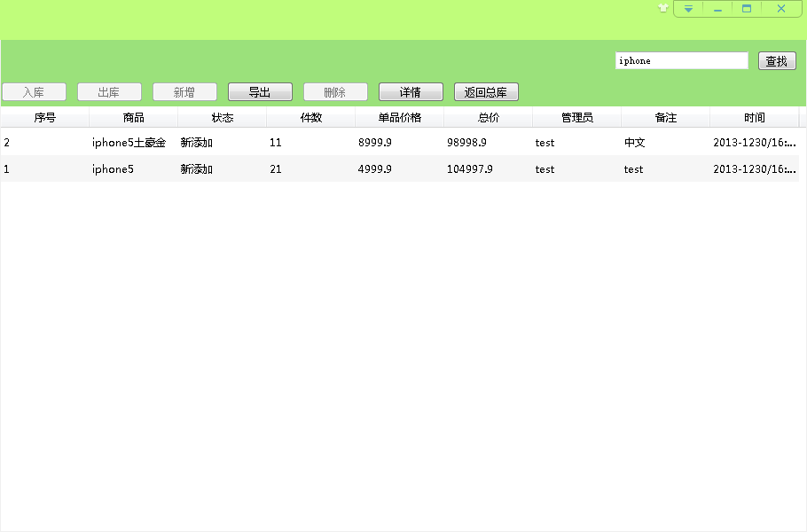Click the time cell in the 98998.9 row
Screen dimensions: 807x532
(x=755, y=143)
